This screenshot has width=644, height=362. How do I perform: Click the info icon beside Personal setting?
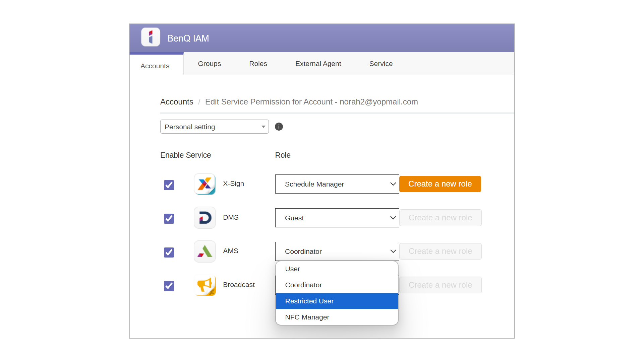click(279, 127)
